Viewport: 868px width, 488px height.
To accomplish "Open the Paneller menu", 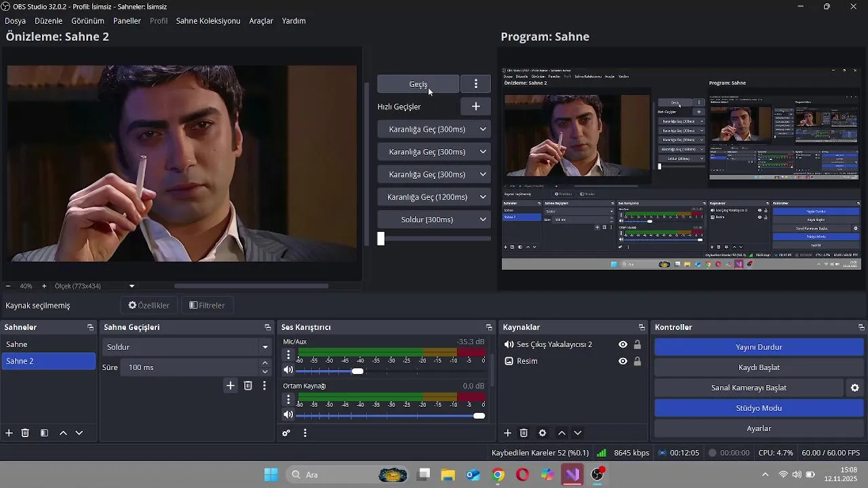I will [x=127, y=21].
